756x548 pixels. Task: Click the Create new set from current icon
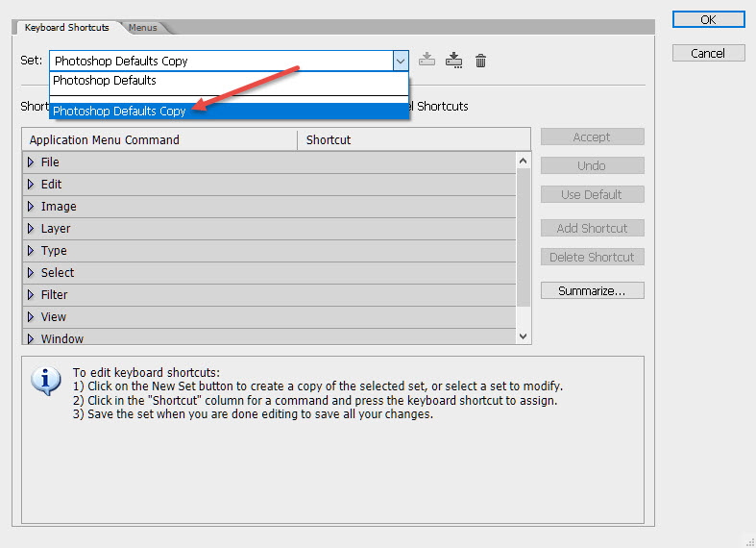[453, 61]
